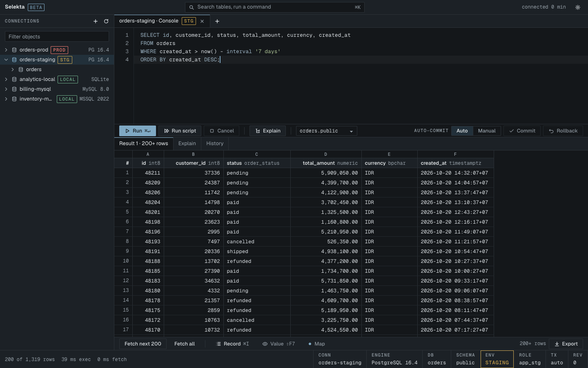
Task: Explain the query plan
Action: coord(267,131)
